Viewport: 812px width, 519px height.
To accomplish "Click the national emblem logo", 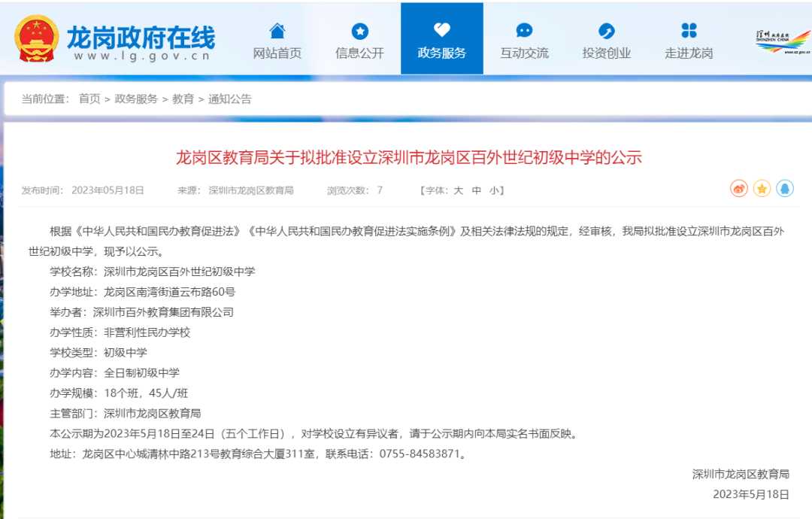I will click(36, 38).
